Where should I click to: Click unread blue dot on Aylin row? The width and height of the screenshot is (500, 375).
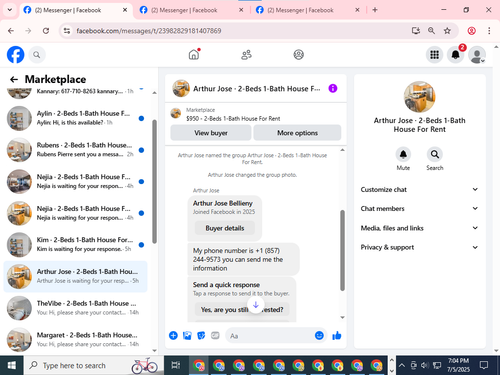point(141,118)
